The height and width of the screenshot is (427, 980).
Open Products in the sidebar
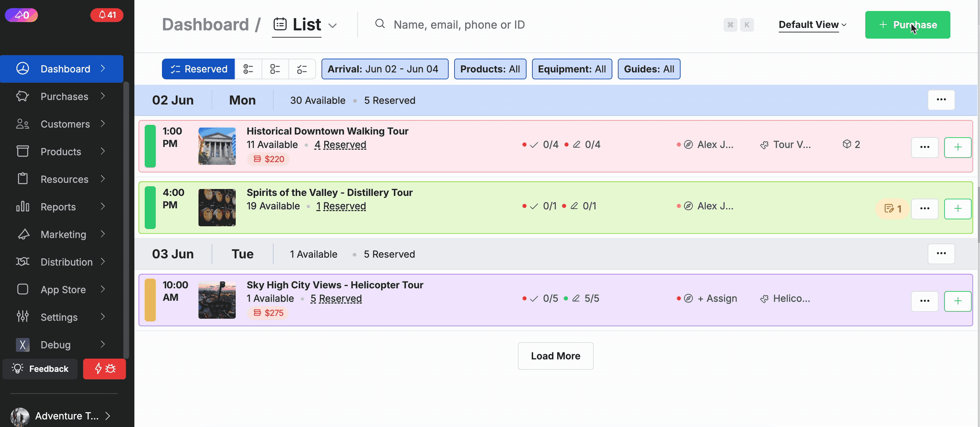click(x=62, y=152)
